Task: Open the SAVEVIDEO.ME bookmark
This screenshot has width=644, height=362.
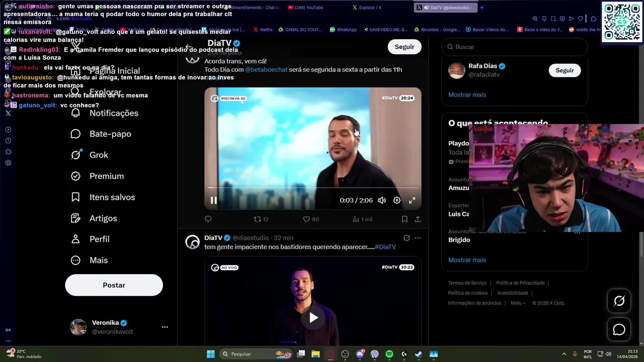Action: coord(385,30)
